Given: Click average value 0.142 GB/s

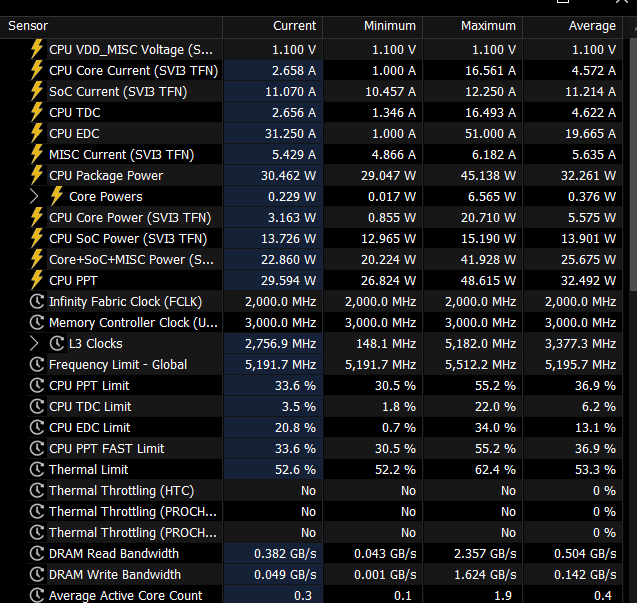Looking at the screenshot, I should pyautogui.click(x=585, y=575).
